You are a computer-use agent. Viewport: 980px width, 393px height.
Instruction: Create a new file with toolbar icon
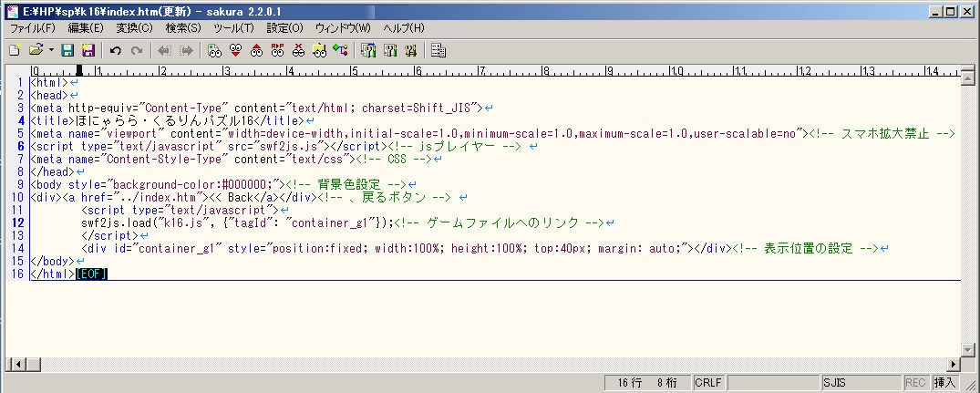pyautogui.click(x=15, y=51)
